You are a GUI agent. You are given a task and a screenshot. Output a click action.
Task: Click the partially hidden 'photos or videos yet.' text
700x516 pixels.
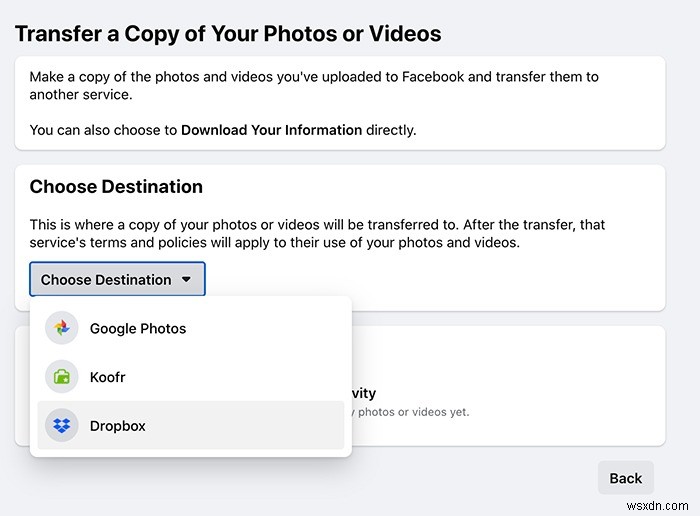[411, 412]
